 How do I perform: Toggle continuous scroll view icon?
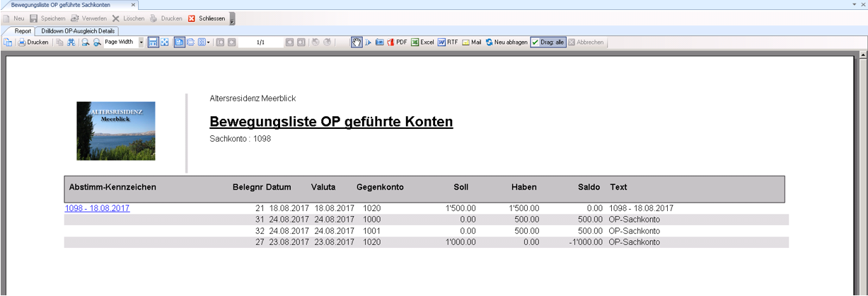coord(190,42)
